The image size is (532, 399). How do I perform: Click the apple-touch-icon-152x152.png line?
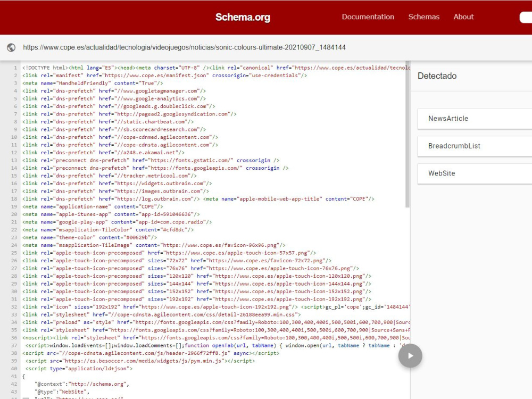pos(197,292)
